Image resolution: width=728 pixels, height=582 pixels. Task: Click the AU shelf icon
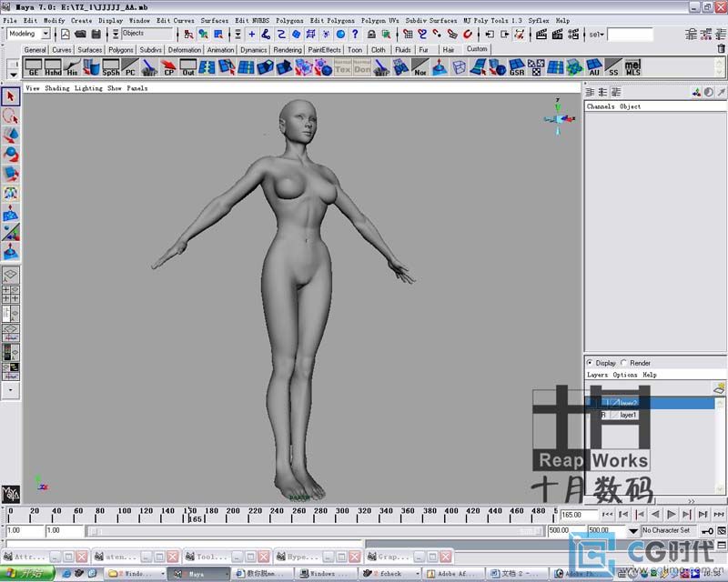pyautogui.click(x=594, y=67)
